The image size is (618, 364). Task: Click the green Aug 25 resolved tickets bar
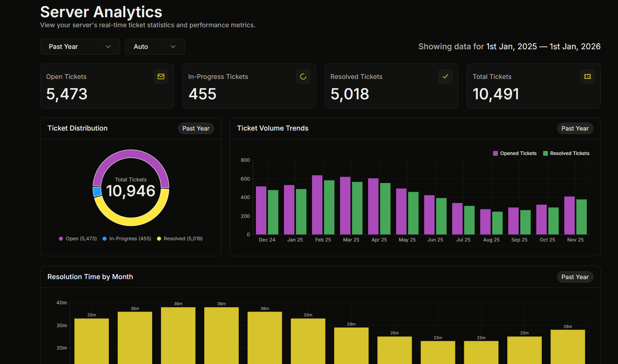(x=497, y=223)
